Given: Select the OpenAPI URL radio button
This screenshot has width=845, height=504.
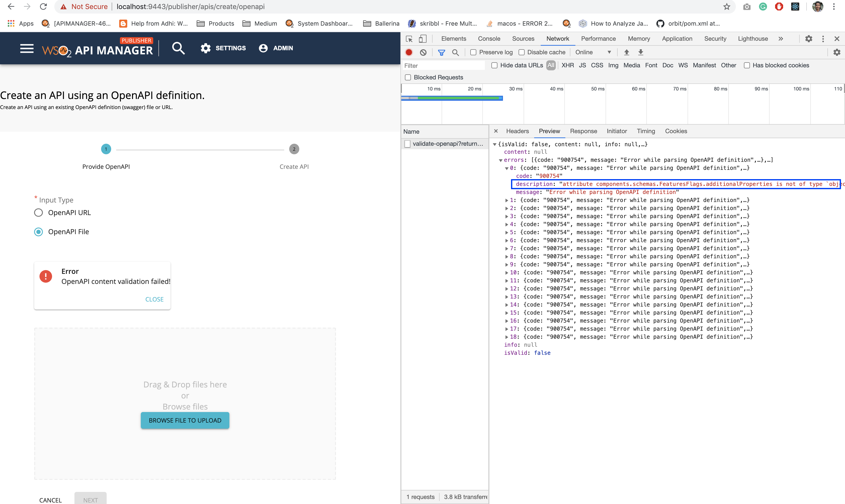Looking at the screenshot, I should [38, 213].
